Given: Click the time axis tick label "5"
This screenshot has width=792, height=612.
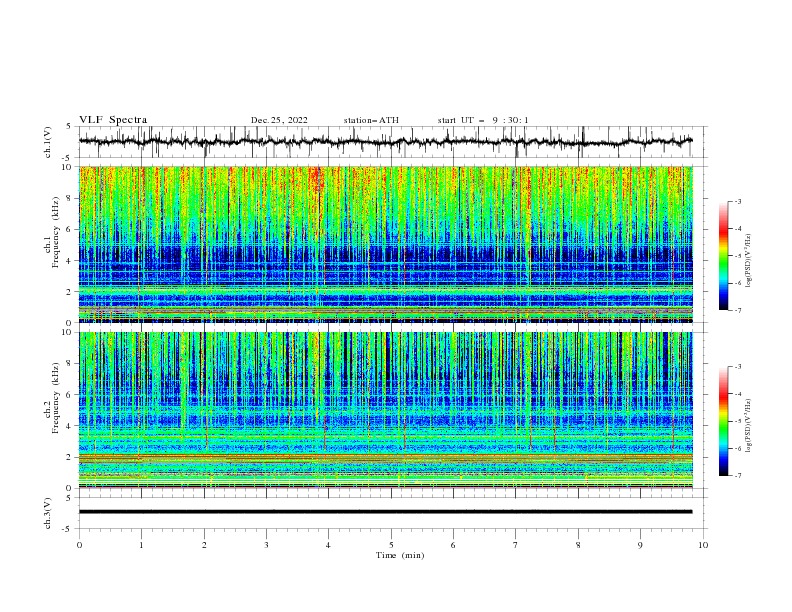Looking at the screenshot, I should click(391, 545).
